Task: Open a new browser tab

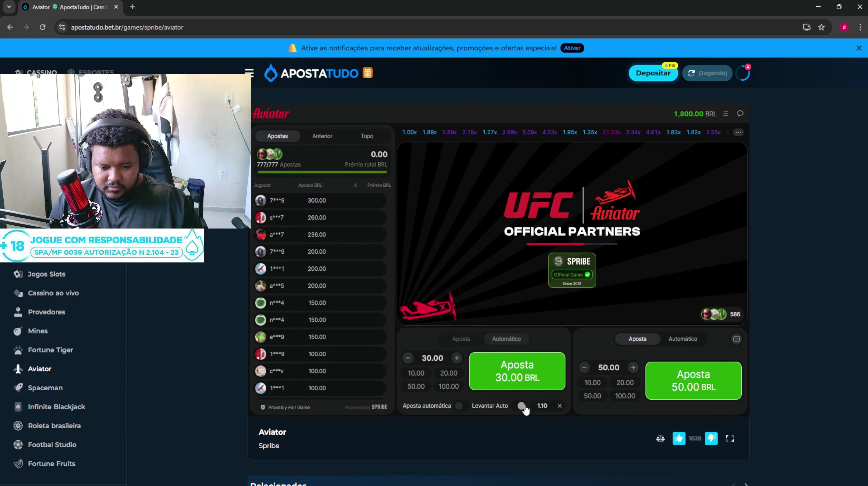Action: click(x=132, y=7)
